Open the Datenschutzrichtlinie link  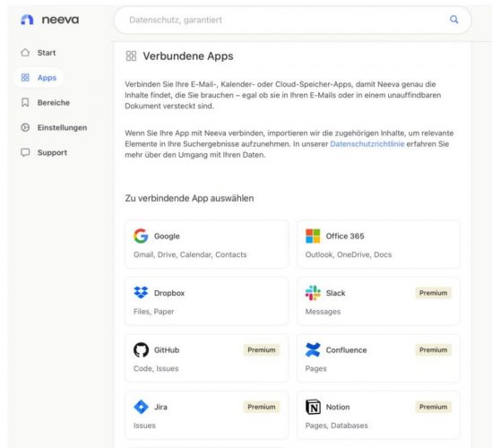[367, 144]
